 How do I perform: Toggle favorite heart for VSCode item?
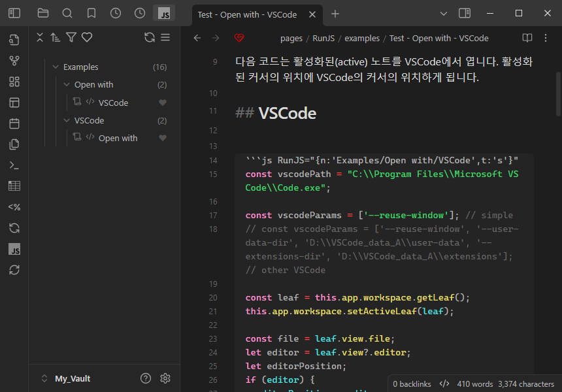point(162,103)
